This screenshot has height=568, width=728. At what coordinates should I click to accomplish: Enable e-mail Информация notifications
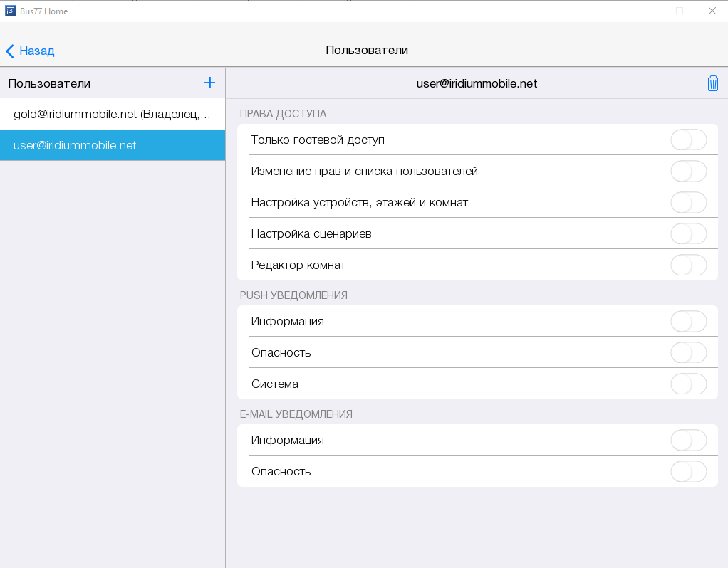(x=688, y=441)
